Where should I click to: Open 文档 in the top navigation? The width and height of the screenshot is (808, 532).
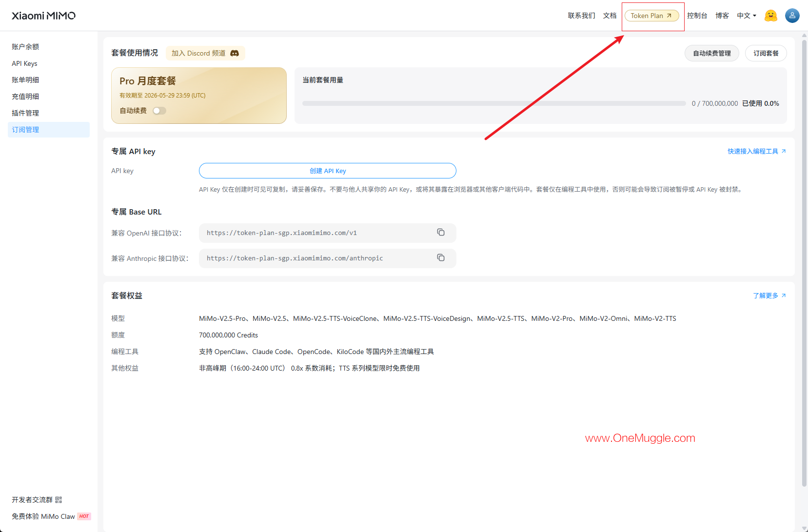click(610, 16)
